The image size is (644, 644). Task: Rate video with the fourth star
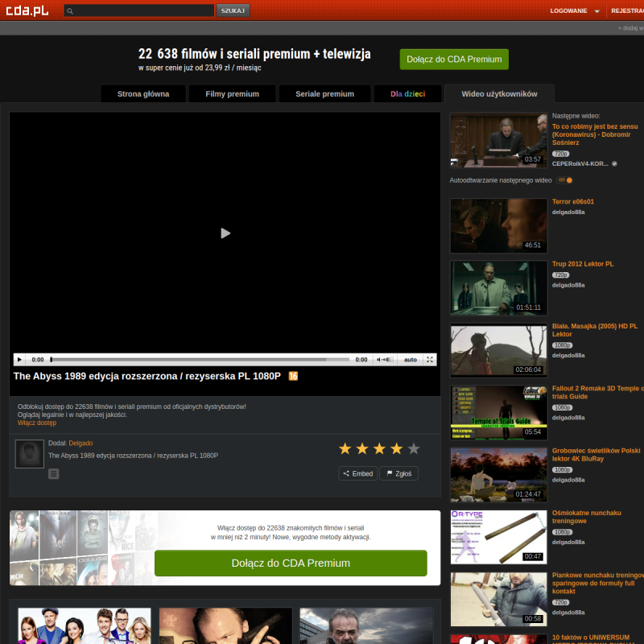(x=397, y=448)
